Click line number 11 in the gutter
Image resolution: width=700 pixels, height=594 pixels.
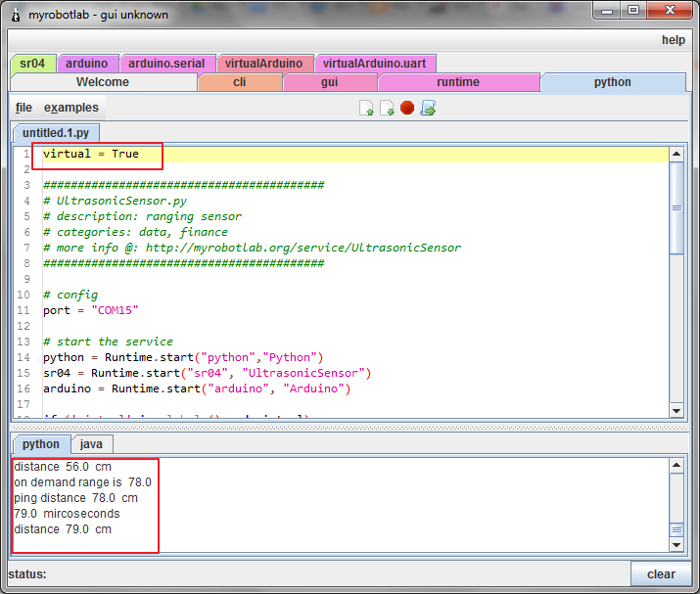click(23, 310)
